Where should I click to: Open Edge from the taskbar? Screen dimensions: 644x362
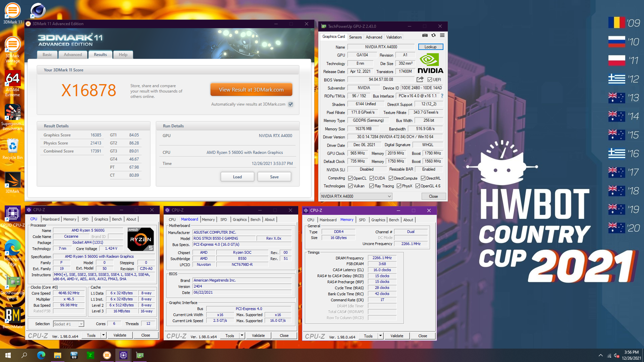pos(41,355)
